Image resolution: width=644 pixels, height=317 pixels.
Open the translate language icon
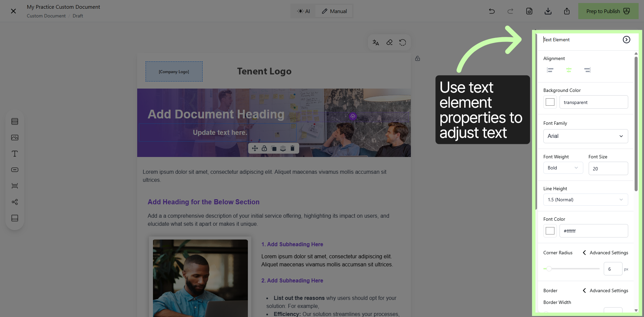(x=376, y=42)
